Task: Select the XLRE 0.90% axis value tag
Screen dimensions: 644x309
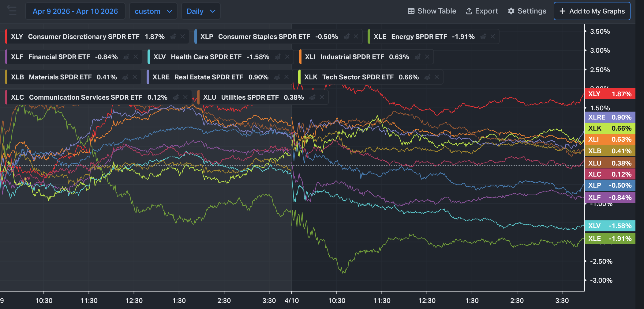Action: (x=609, y=117)
